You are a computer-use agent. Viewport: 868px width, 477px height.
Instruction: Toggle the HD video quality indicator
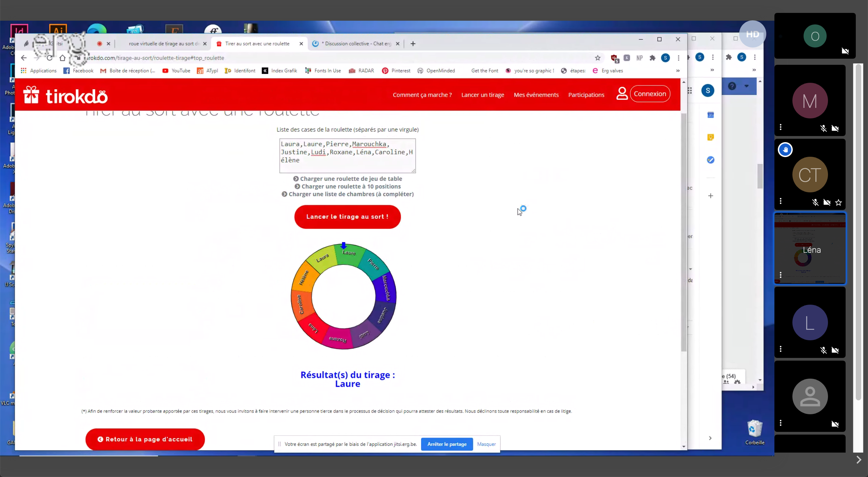pyautogui.click(x=752, y=34)
